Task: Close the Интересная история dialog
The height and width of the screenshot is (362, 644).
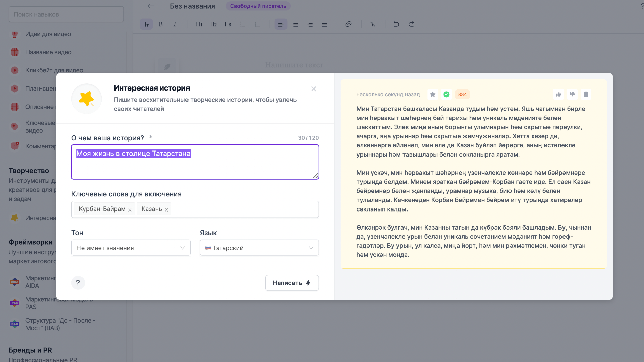Action: (x=314, y=89)
